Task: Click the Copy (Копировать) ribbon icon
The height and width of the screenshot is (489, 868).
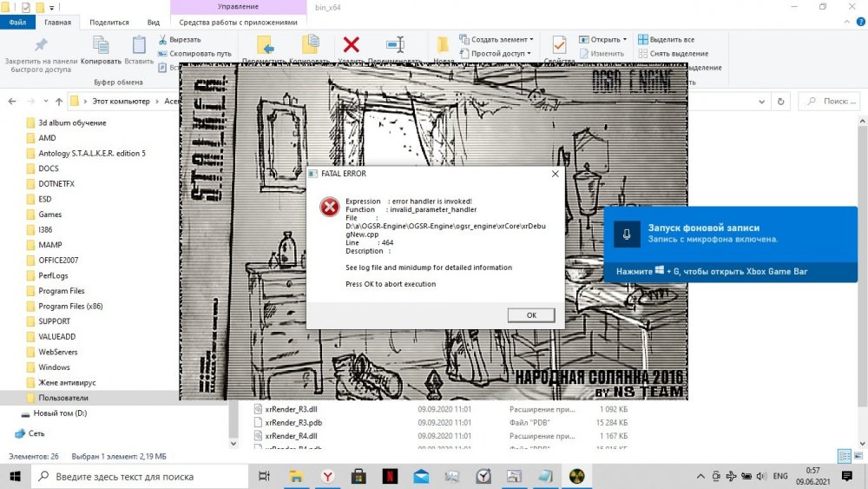Action: click(101, 45)
